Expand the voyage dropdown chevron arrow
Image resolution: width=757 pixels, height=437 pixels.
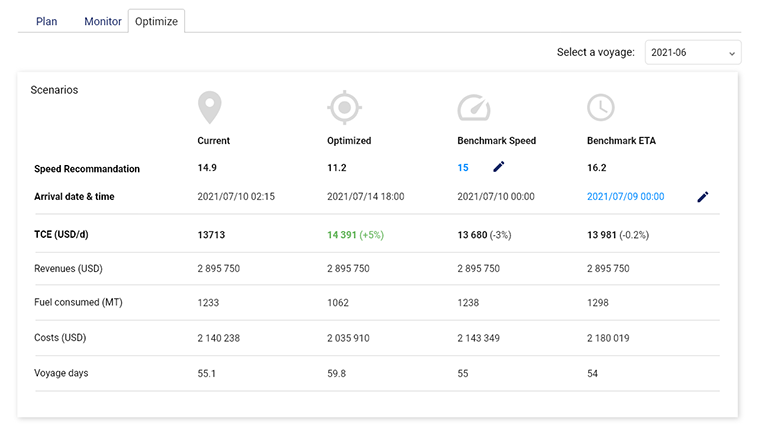click(731, 52)
